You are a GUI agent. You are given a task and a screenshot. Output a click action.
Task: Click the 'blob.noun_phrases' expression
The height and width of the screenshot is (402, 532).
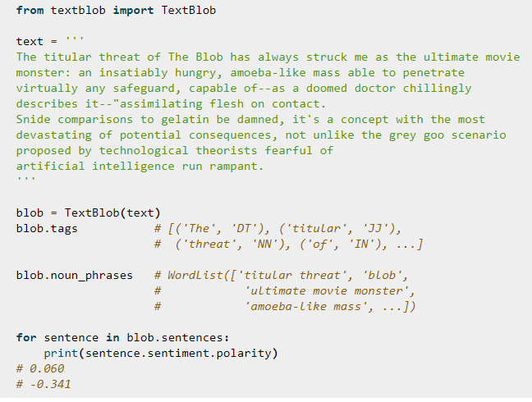pos(74,275)
